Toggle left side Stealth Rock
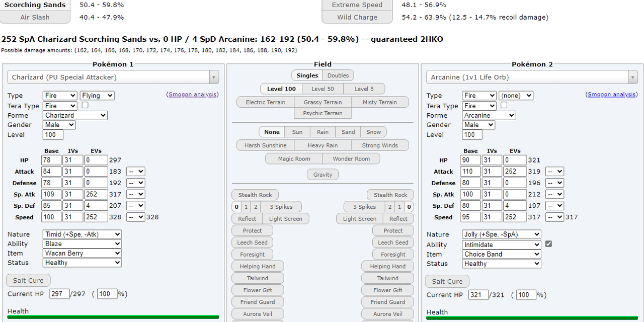The image size is (644, 322). [x=255, y=195]
